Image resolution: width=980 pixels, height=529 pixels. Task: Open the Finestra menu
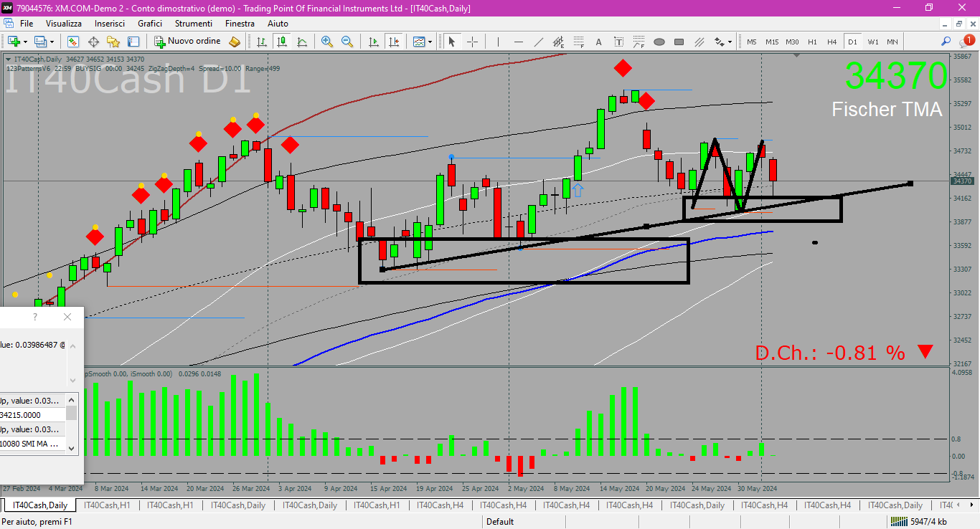pos(240,24)
